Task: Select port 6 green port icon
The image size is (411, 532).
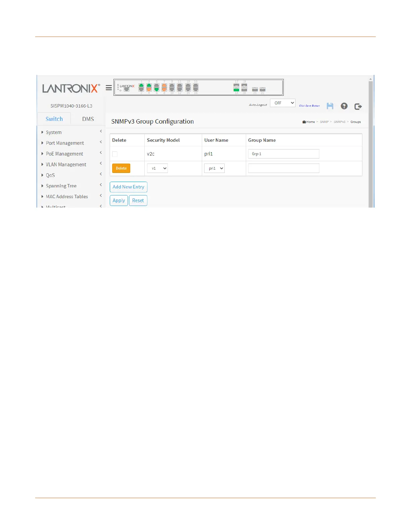Action: point(157,89)
